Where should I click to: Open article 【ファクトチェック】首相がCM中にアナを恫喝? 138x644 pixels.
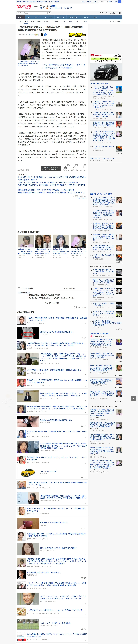56,584
